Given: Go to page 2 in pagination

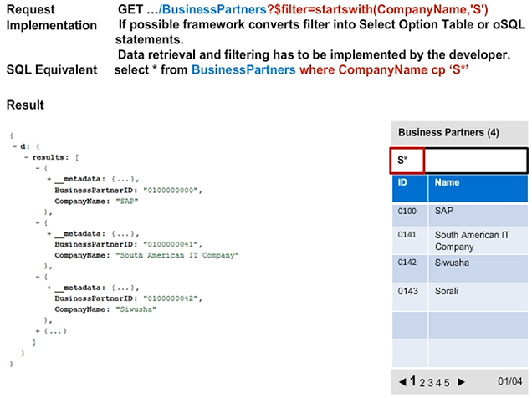Looking at the screenshot, I should click(423, 383).
